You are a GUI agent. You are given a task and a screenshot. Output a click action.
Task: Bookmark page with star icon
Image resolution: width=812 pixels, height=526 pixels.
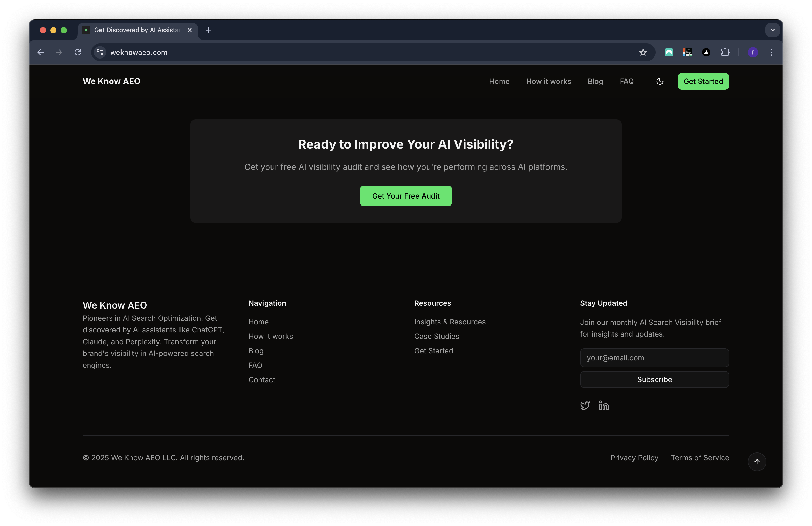tap(643, 52)
